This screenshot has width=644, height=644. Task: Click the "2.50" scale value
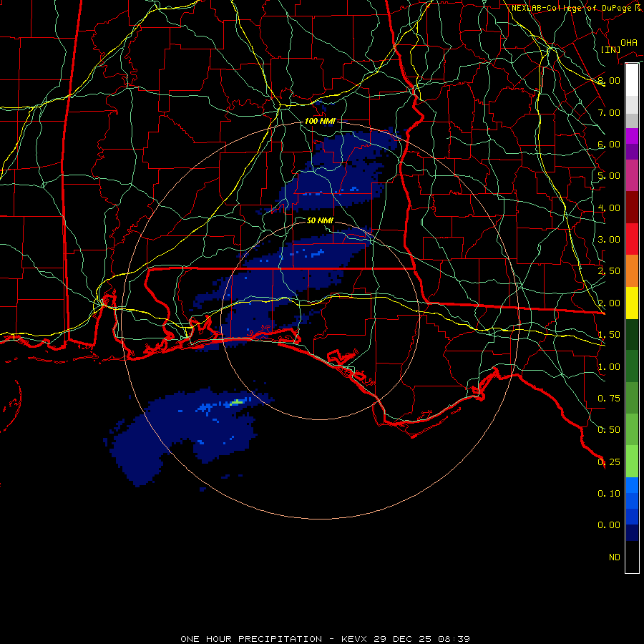[x=609, y=271]
